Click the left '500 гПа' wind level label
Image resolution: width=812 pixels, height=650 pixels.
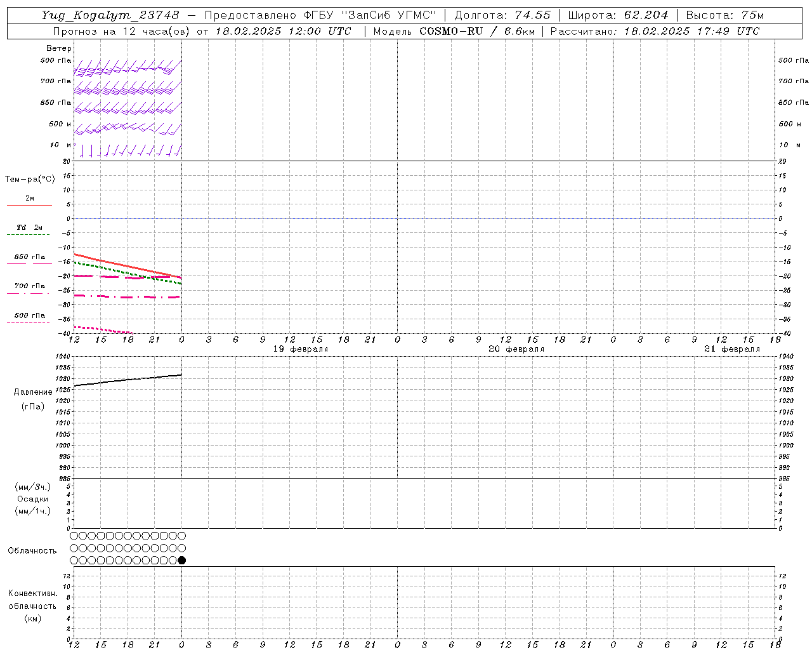tap(56, 60)
